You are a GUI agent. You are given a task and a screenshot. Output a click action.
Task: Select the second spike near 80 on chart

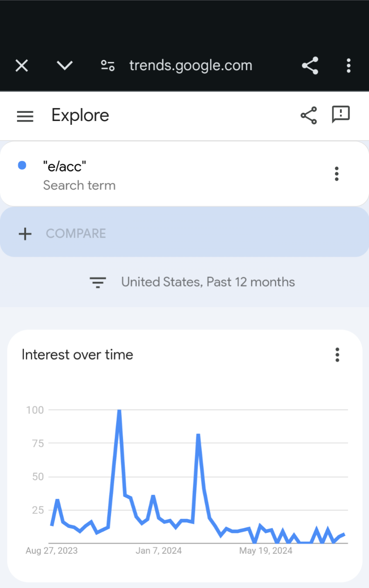pyautogui.click(x=198, y=435)
